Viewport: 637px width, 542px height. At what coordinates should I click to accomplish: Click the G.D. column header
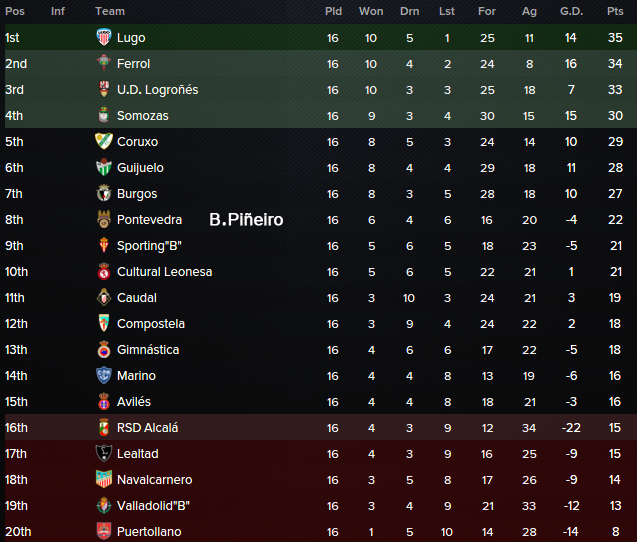[572, 11]
